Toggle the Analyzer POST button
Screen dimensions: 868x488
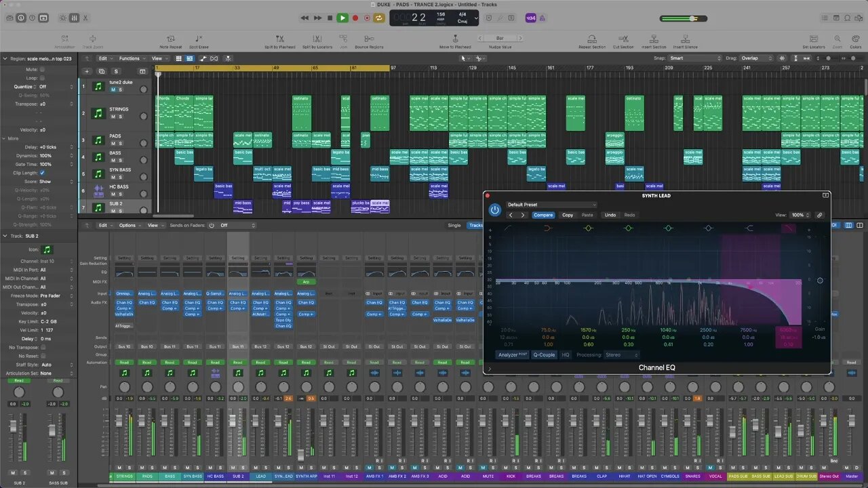[x=513, y=354]
